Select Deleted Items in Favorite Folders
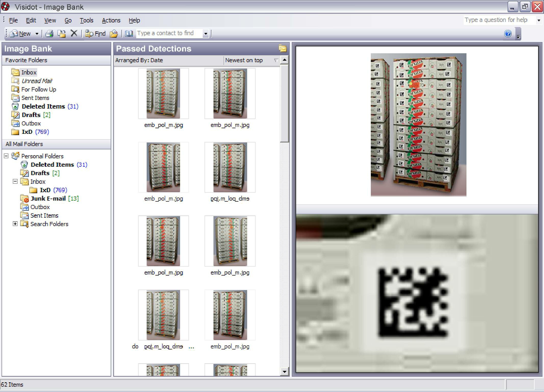Viewport: 544px width, 392px height. pos(43,106)
